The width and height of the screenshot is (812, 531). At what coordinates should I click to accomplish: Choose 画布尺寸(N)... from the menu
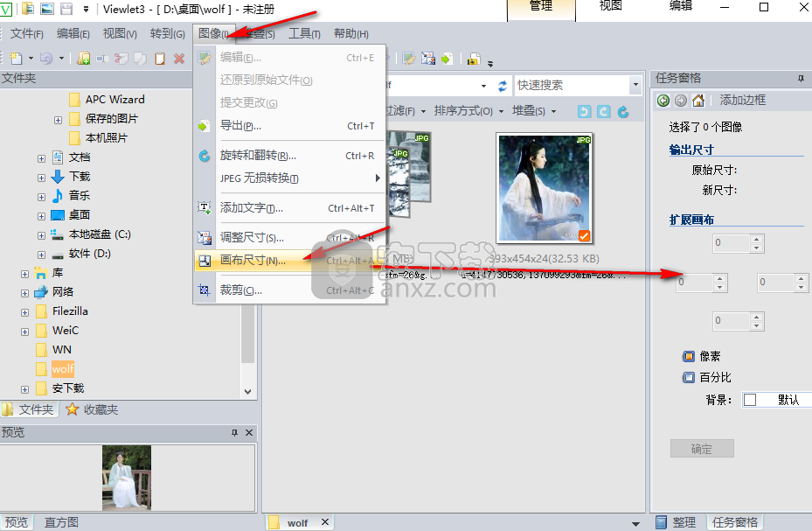point(290,261)
